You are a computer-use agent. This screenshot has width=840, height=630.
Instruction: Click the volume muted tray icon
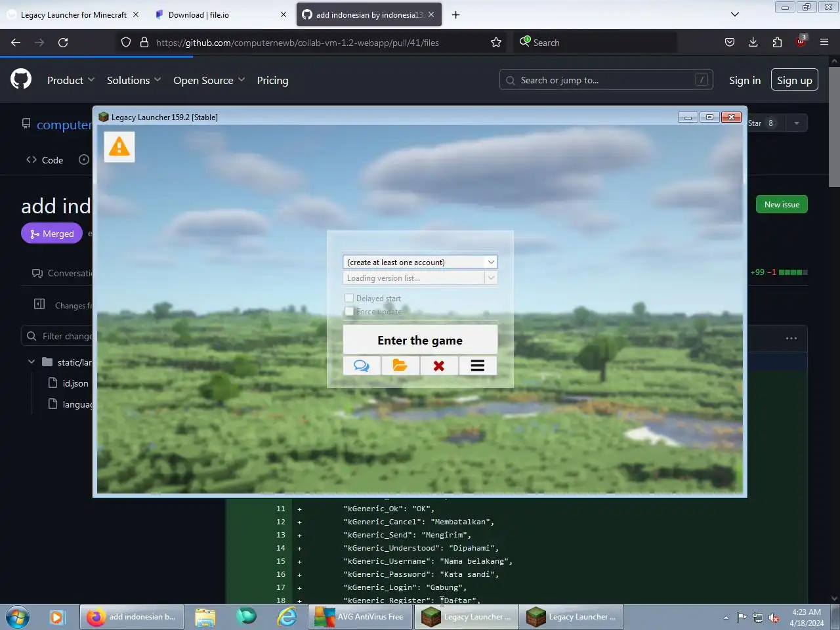tap(774, 618)
